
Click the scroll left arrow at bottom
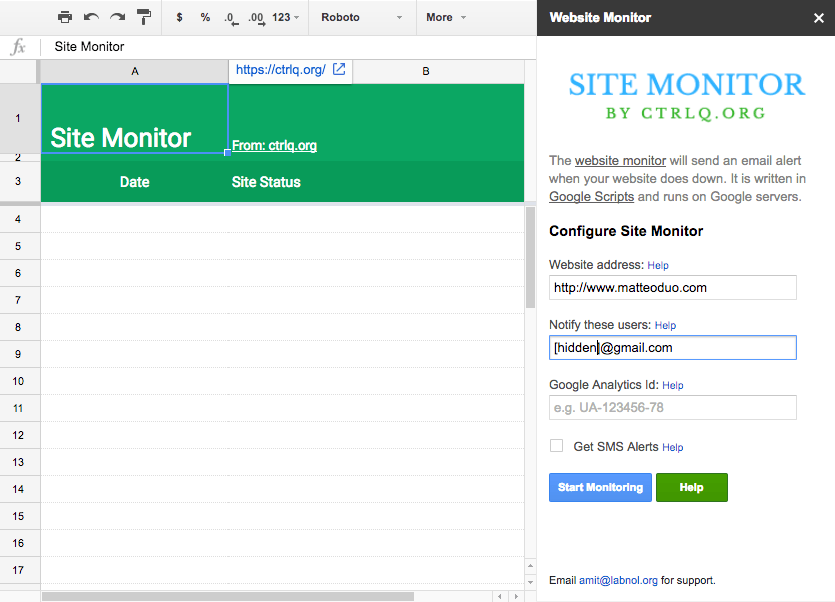[x=500, y=597]
